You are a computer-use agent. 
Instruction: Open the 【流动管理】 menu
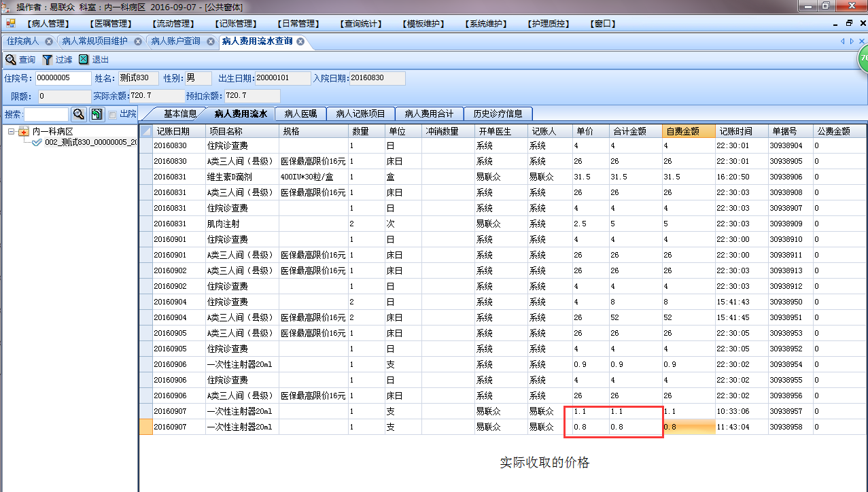(173, 24)
